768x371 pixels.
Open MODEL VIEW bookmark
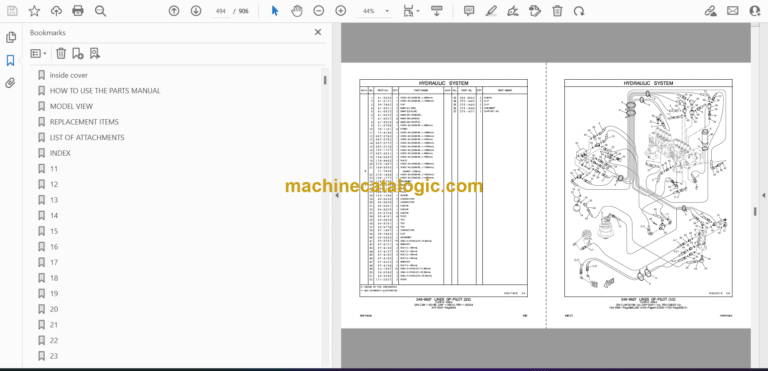tap(71, 106)
